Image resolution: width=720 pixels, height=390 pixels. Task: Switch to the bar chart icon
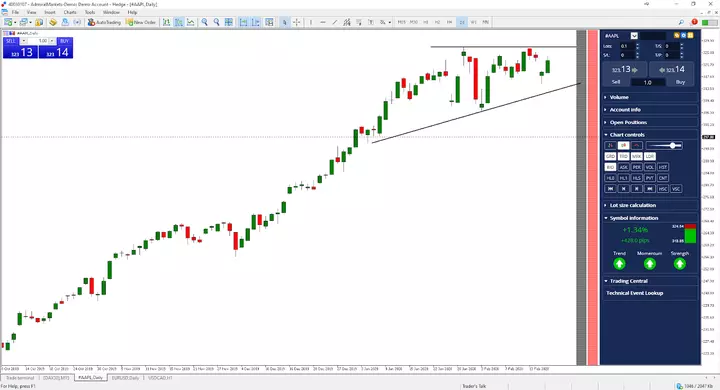pos(166,22)
